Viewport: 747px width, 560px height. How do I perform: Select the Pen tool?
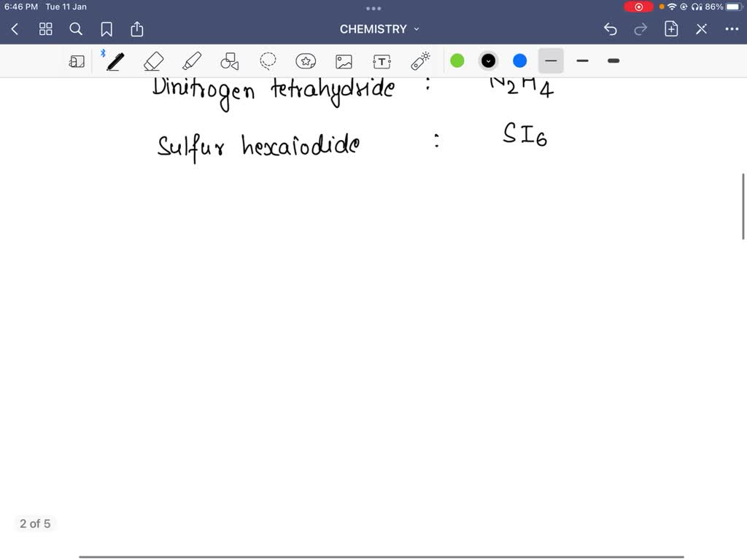[115, 61]
